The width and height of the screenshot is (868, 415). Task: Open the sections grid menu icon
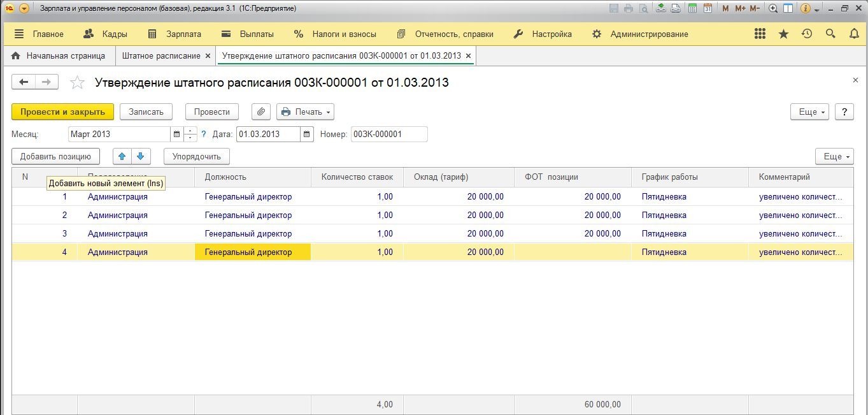click(760, 34)
